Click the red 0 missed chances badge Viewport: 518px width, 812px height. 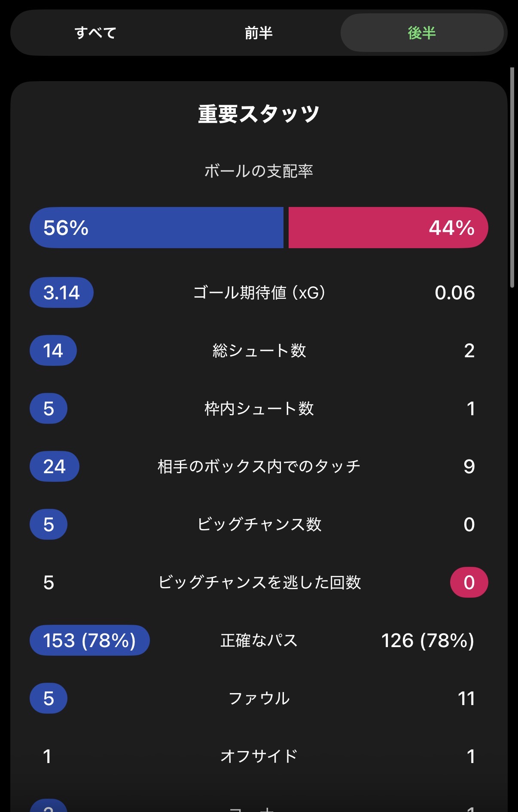[x=469, y=583]
